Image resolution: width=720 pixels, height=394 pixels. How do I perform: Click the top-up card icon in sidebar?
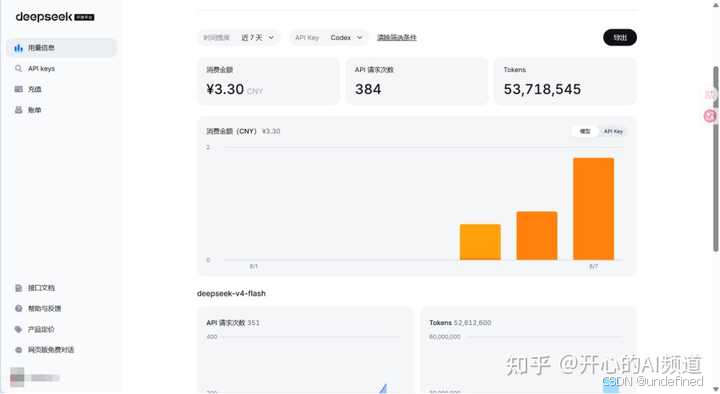coord(18,89)
